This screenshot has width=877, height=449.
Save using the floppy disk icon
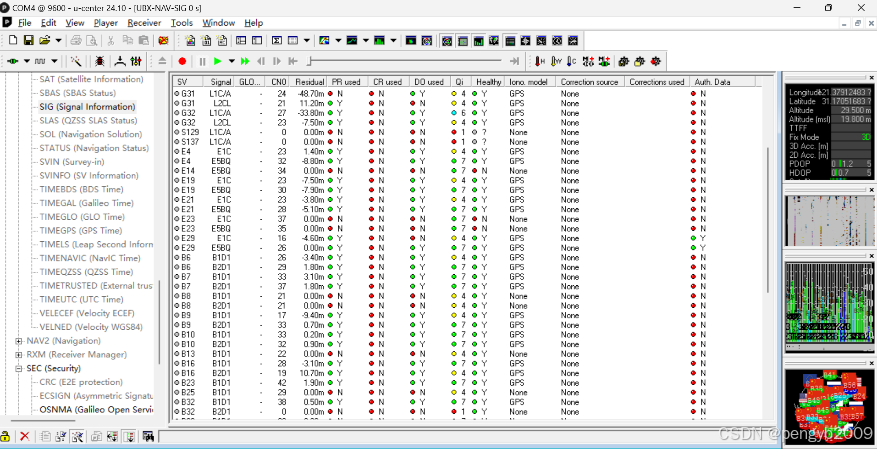(28, 40)
